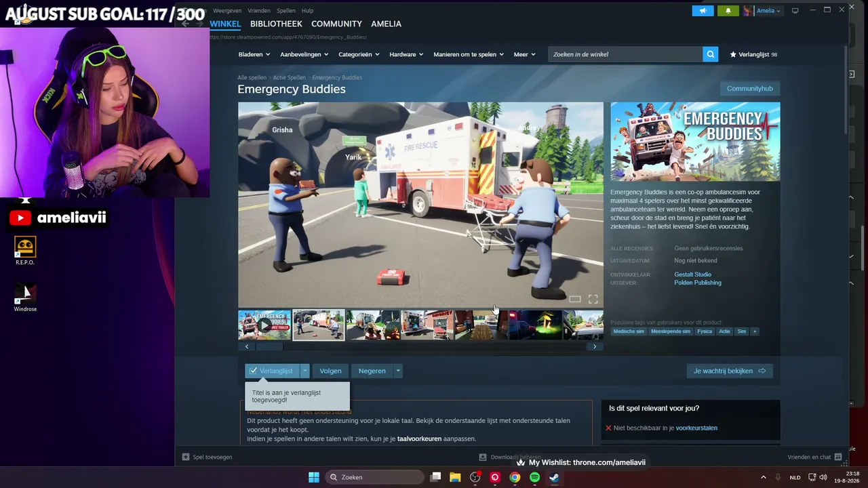Viewport: 868px width, 488px height.
Task: Click the Volgen button
Action: (330, 371)
